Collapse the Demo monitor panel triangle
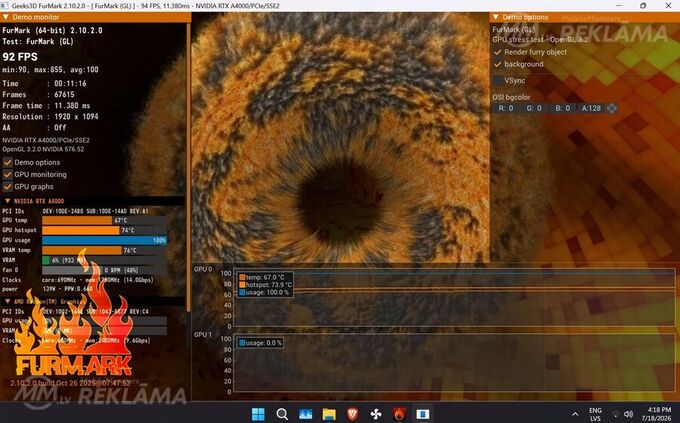 [x=6, y=17]
